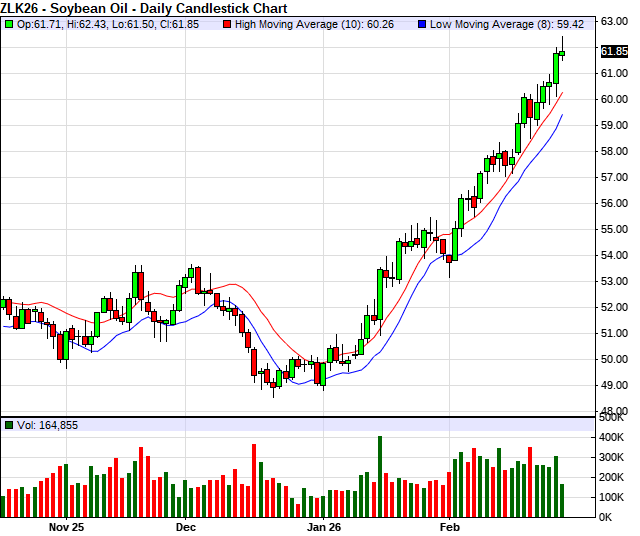This screenshot has height=536, width=640.
Task: Click the current price tag 61.85
Action: pyautogui.click(x=614, y=51)
